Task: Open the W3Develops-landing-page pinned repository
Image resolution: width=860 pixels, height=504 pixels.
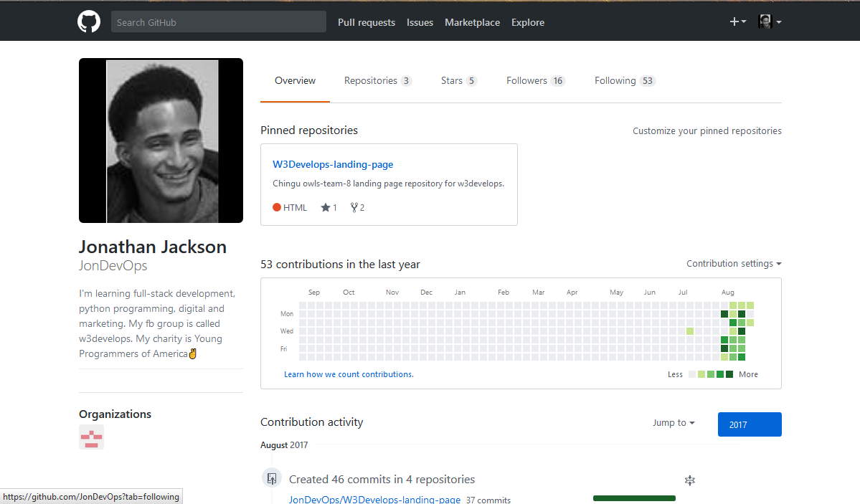Action: point(333,164)
